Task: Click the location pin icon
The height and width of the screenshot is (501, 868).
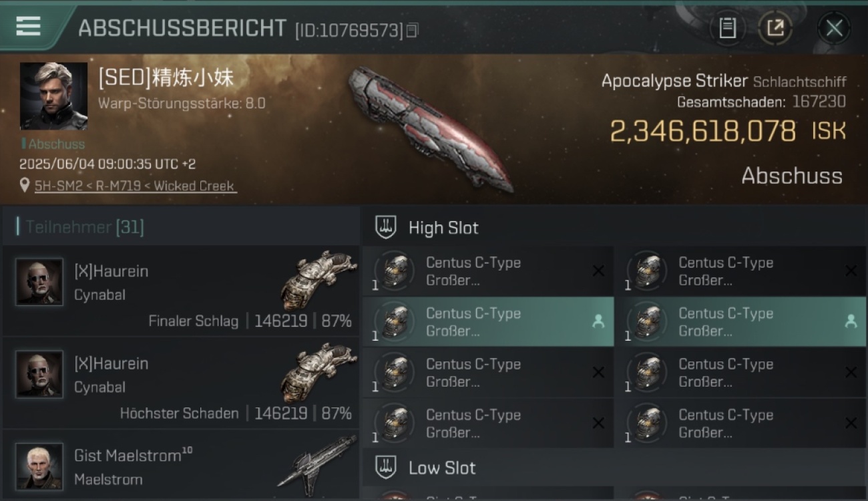Action: pos(25,185)
